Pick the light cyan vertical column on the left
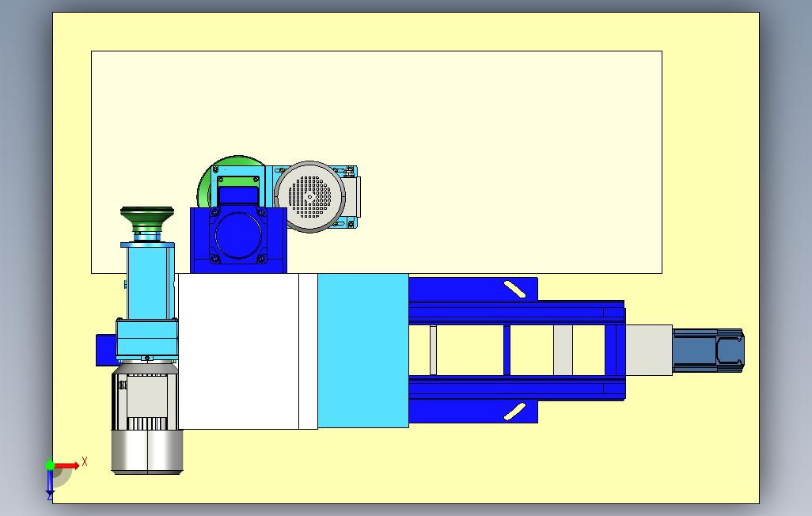 (x=147, y=282)
